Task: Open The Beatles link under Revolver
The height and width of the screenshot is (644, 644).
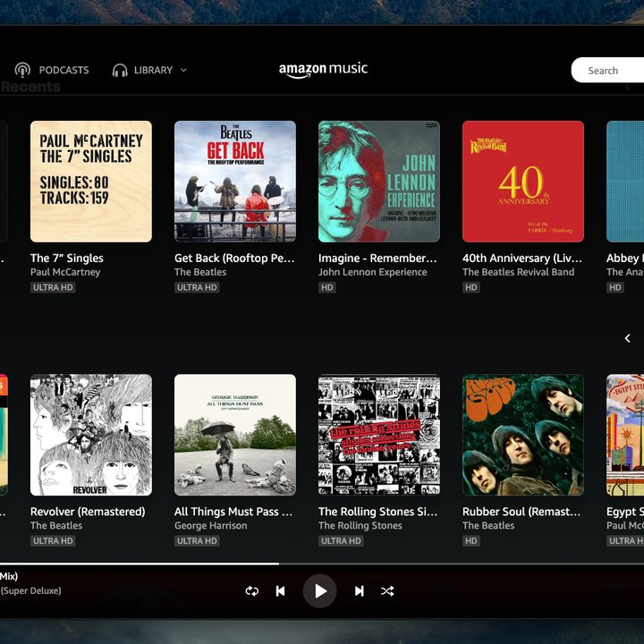Action: (56, 526)
